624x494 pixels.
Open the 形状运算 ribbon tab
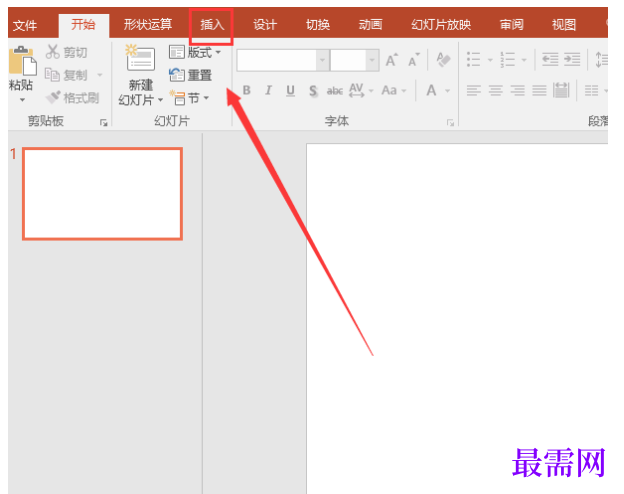148,25
